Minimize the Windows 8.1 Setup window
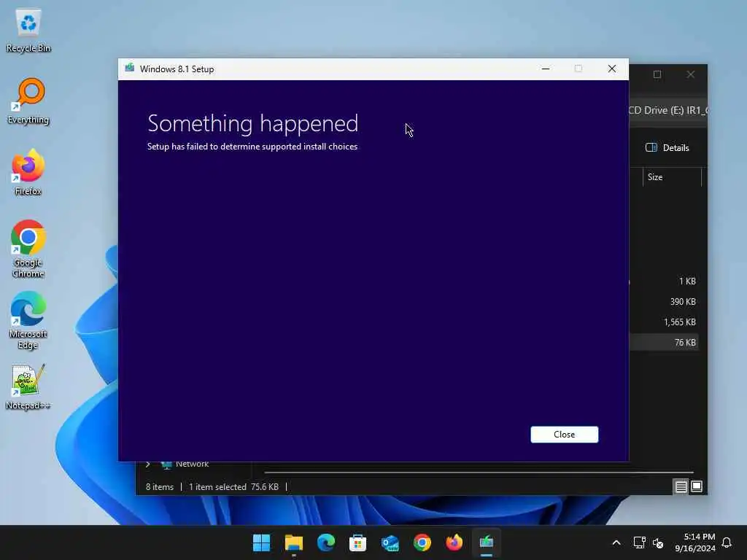 pos(546,69)
